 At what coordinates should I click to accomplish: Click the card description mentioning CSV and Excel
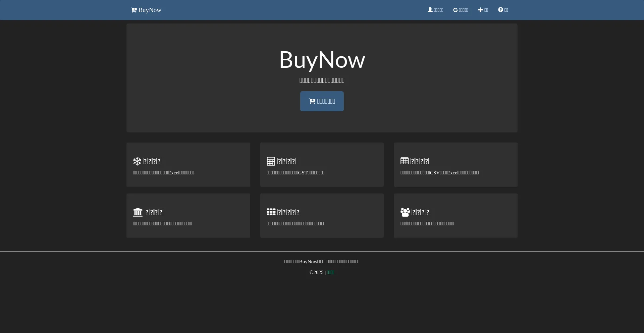tap(439, 173)
